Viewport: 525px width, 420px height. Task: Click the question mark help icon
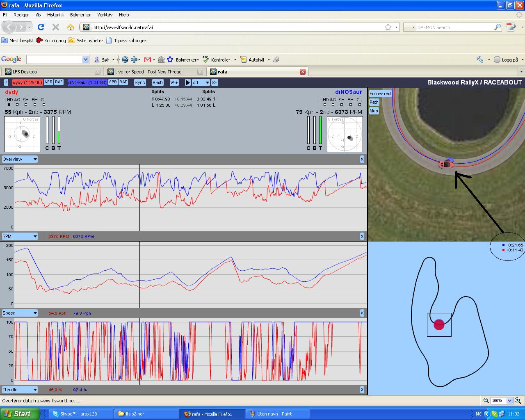6,82
